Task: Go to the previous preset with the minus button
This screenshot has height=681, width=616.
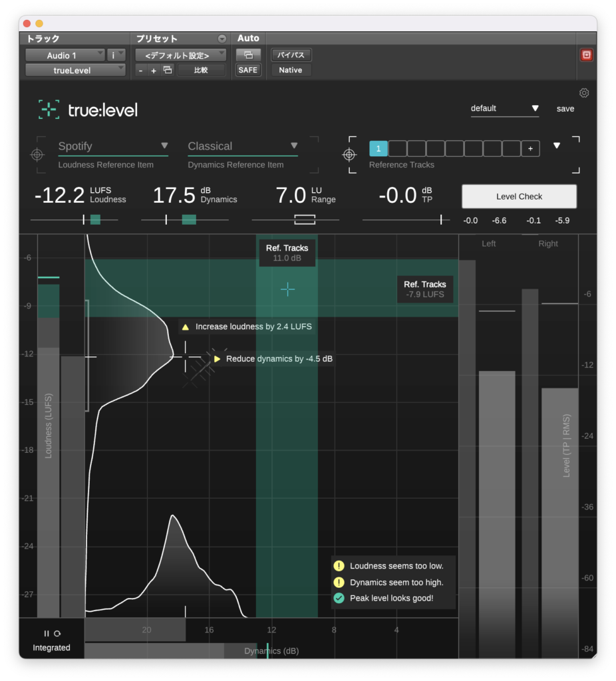Action: point(141,70)
